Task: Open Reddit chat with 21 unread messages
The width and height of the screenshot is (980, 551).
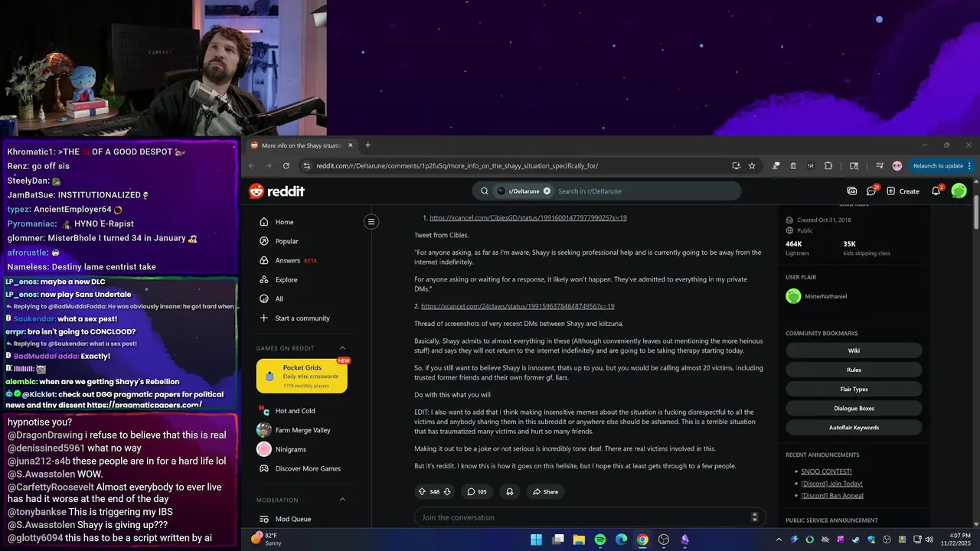Action: pos(872,191)
